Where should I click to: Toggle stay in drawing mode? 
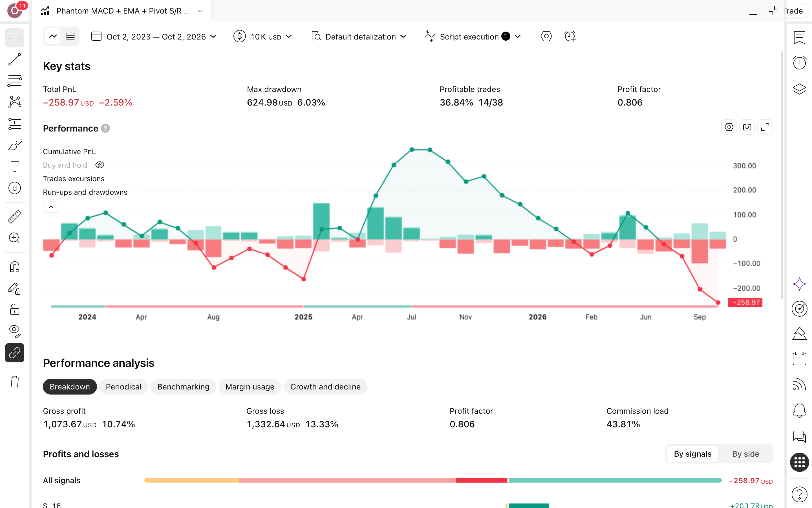(15, 289)
